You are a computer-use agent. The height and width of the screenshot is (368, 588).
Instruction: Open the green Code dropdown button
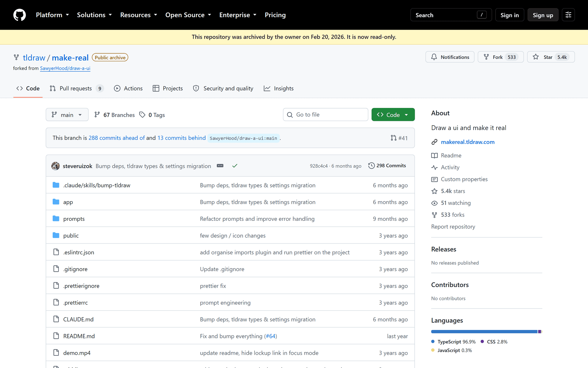click(x=393, y=115)
